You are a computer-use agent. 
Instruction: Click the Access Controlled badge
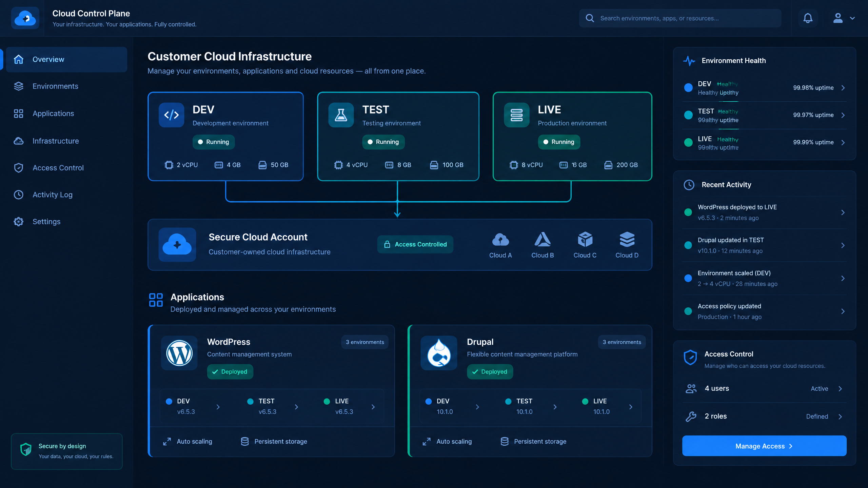(x=415, y=244)
